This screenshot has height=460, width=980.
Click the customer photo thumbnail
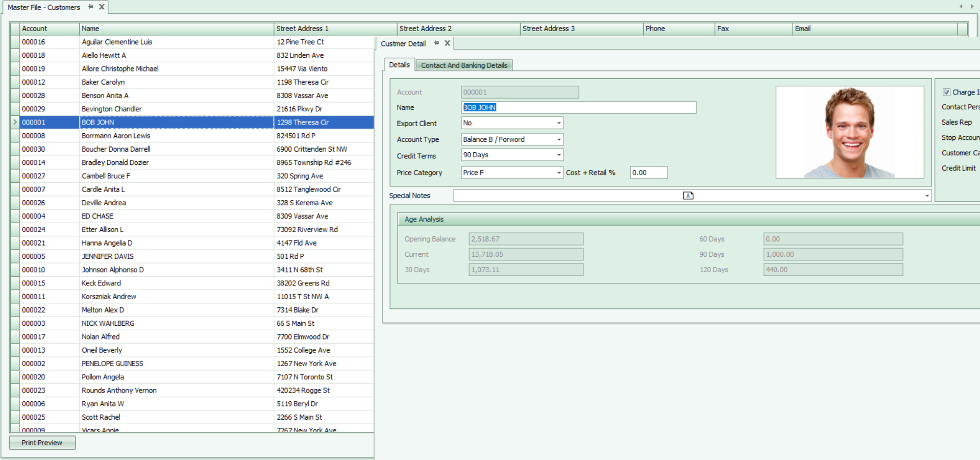850,132
